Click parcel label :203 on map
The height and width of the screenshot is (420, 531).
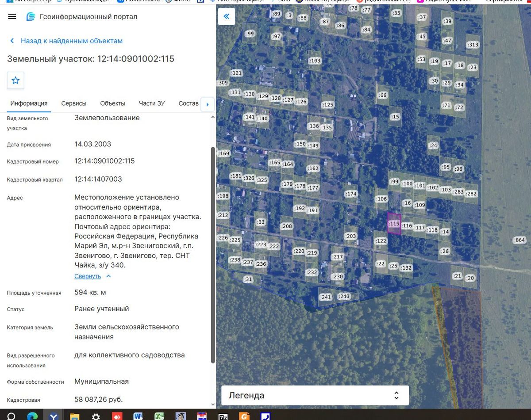point(350,236)
